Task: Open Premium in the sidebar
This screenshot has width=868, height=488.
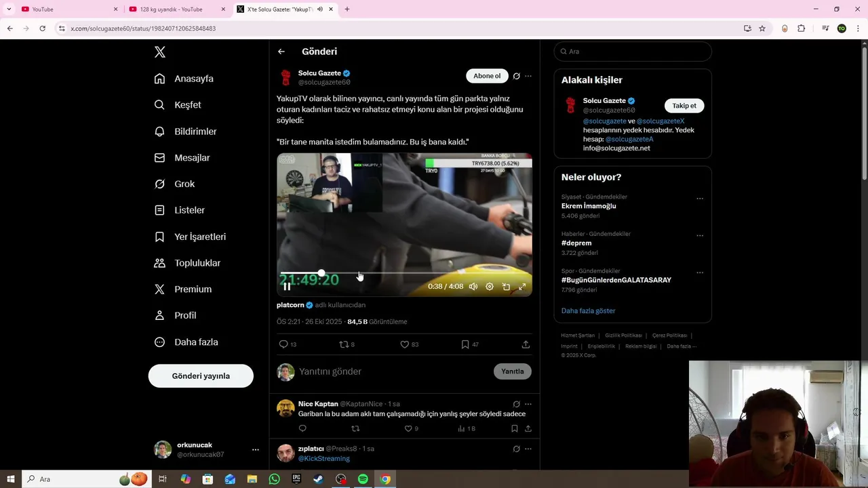Action: click(x=182, y=289)
